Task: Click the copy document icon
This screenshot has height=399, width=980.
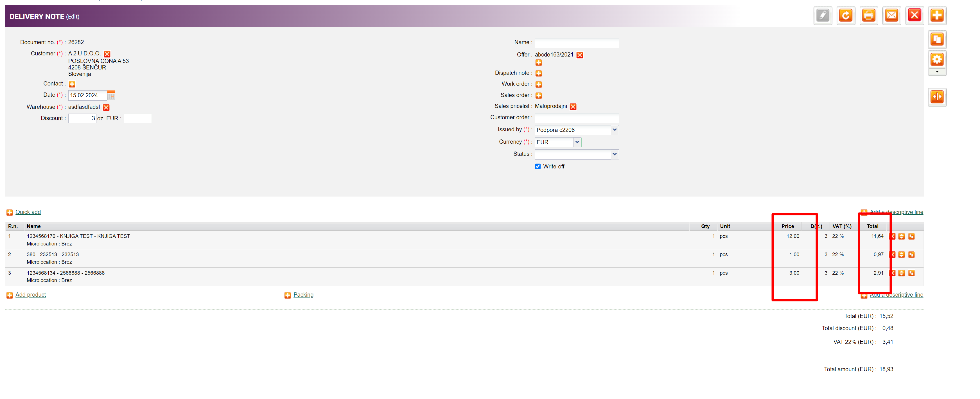Action: (937, 39)
